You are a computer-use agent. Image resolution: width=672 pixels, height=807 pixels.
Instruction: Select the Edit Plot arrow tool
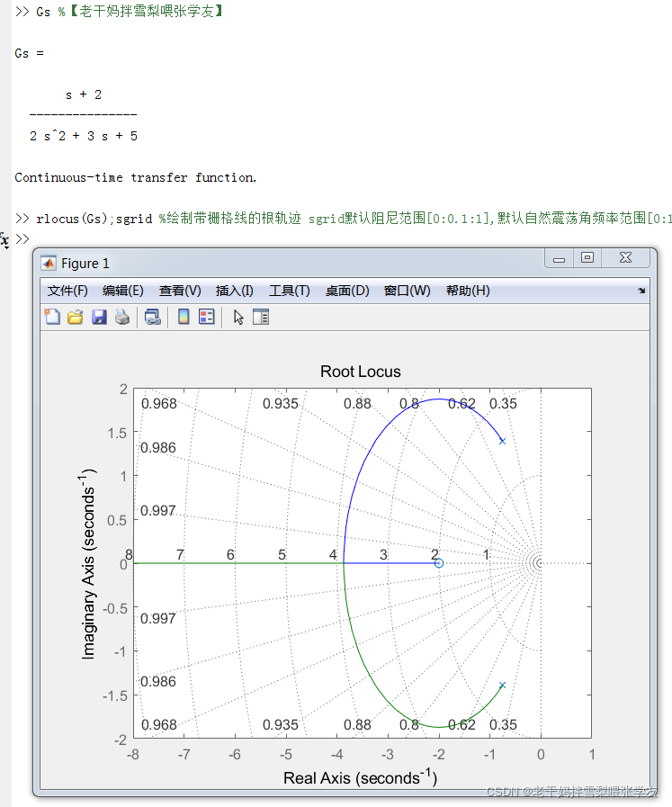tap(238, 318)
